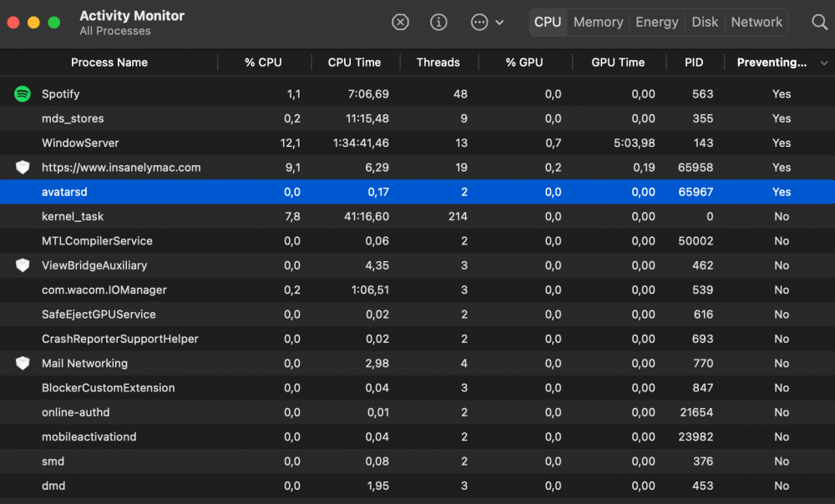Click PID 50002 cell
The image size is (835, 504).
pyautogui.click(x=696, y=241)
